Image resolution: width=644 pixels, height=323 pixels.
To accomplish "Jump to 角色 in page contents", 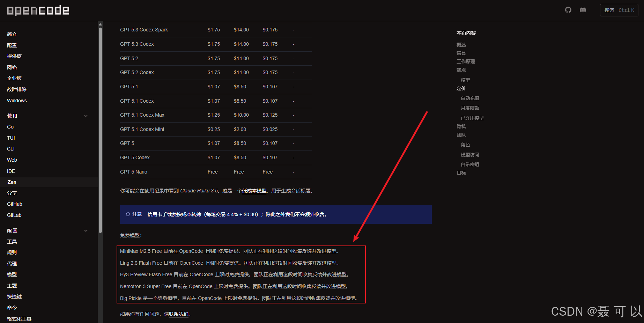I will [x=465, y=145].
